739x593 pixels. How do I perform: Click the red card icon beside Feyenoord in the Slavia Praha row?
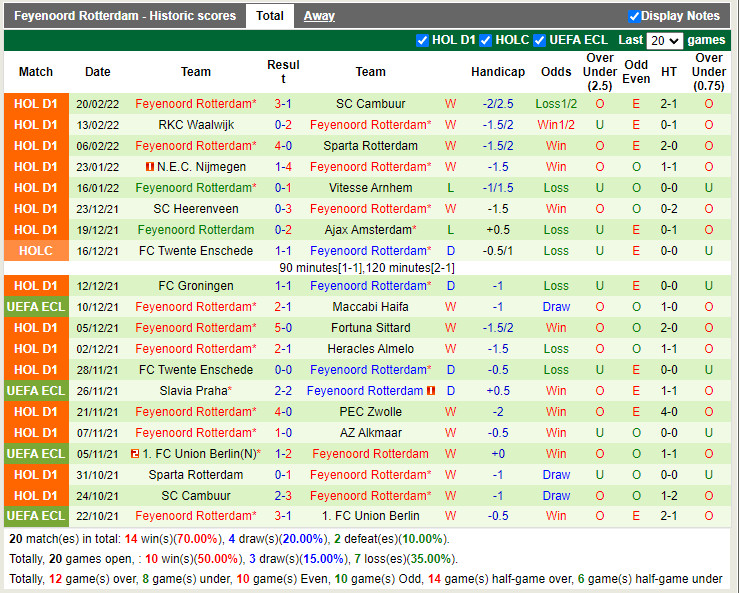coord(431,390)
